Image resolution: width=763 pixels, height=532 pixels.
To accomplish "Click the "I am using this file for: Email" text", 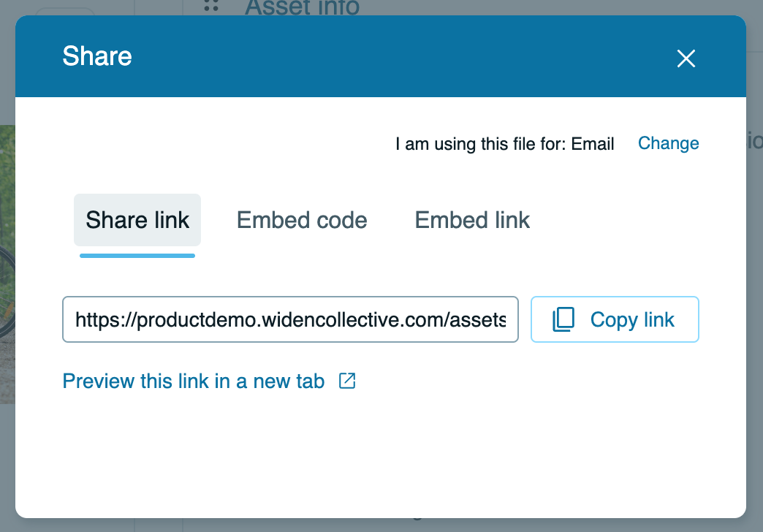I will [x=504, y=144].
